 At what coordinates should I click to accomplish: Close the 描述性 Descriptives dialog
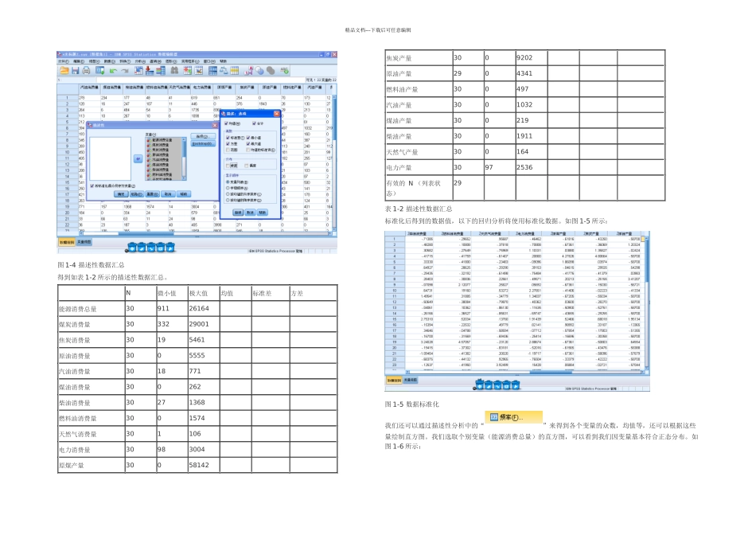coord(215,126)
